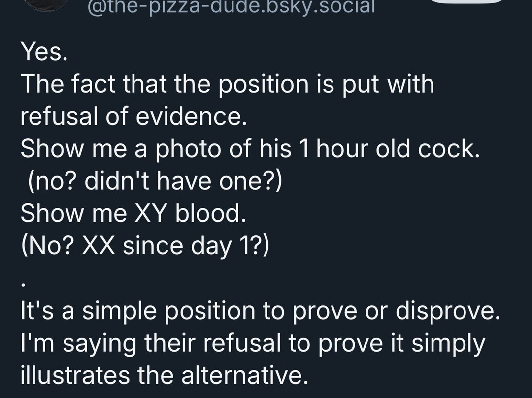
Task: Click the line "The fact that the position"
Action: 227,84
